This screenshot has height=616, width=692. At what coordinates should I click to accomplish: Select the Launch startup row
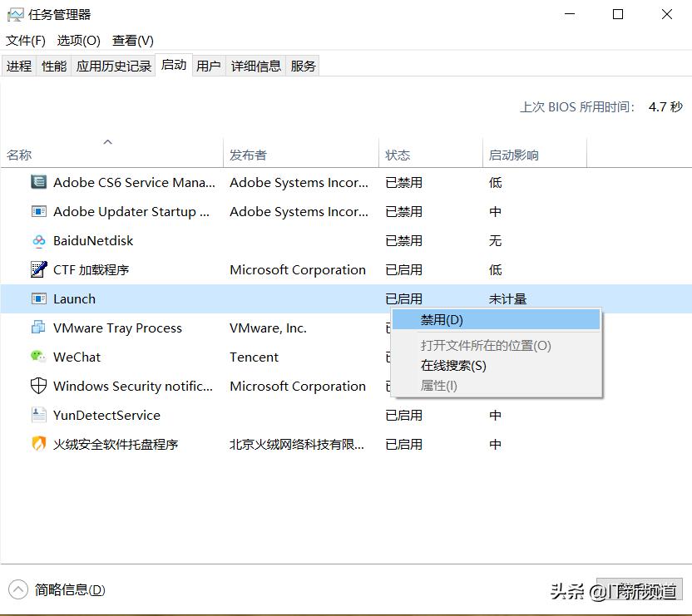point(166,298)
